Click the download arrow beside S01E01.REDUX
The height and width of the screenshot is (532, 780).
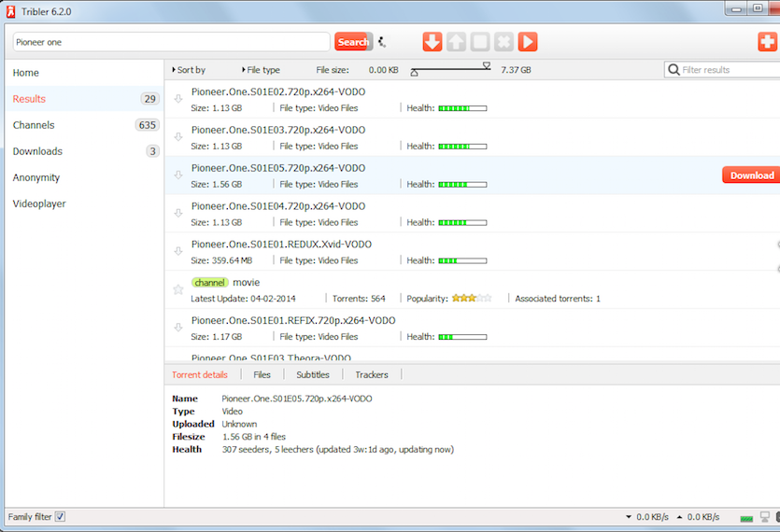178,251
